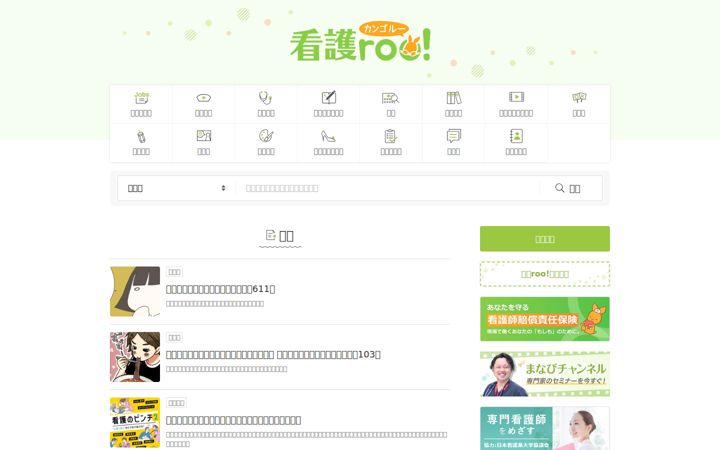Image resolution: width=720 pixels, height=450 pixels.
Task: Click the document icon beside news heading
Action: click(x=270, y=235)
